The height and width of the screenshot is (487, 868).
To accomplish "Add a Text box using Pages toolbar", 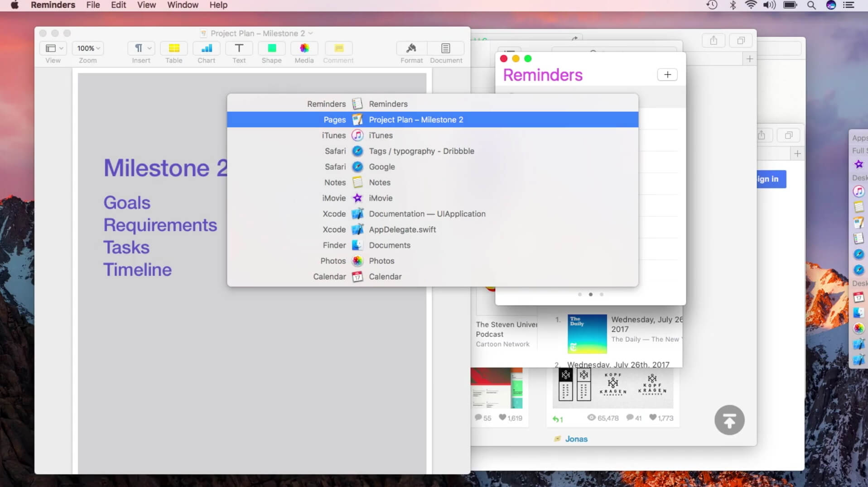I will (239, 48).
